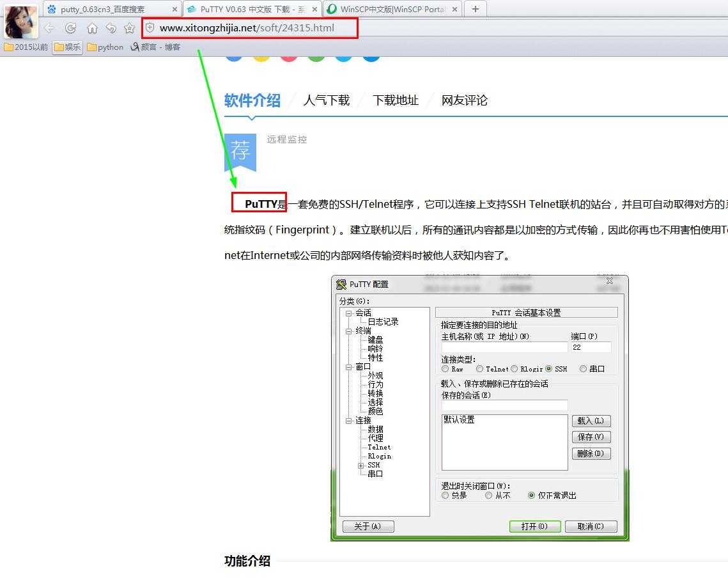Screen dimensions: 728x587
Task: Collapse the 连接 tree node
Action: (349, 421)
